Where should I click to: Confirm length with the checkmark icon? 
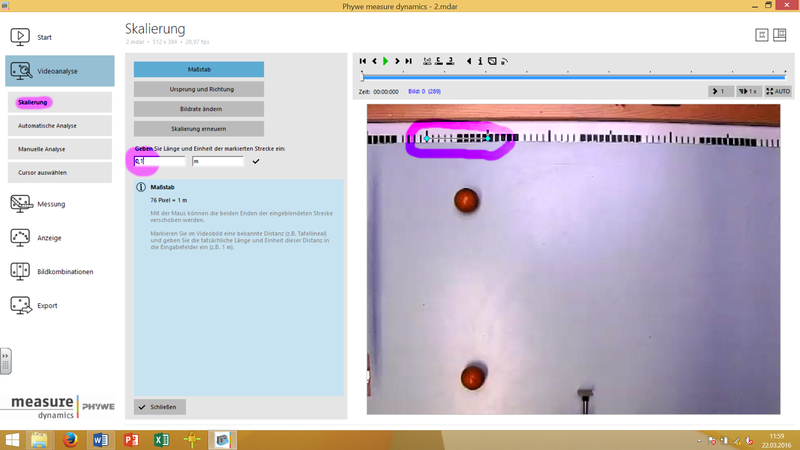click(x=256, y=161)
